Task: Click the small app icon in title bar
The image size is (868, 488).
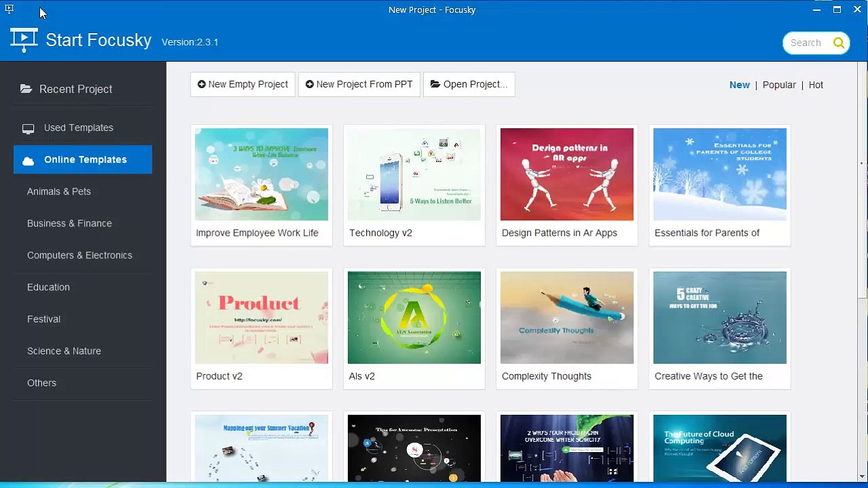Action: [x=9, y=9]
